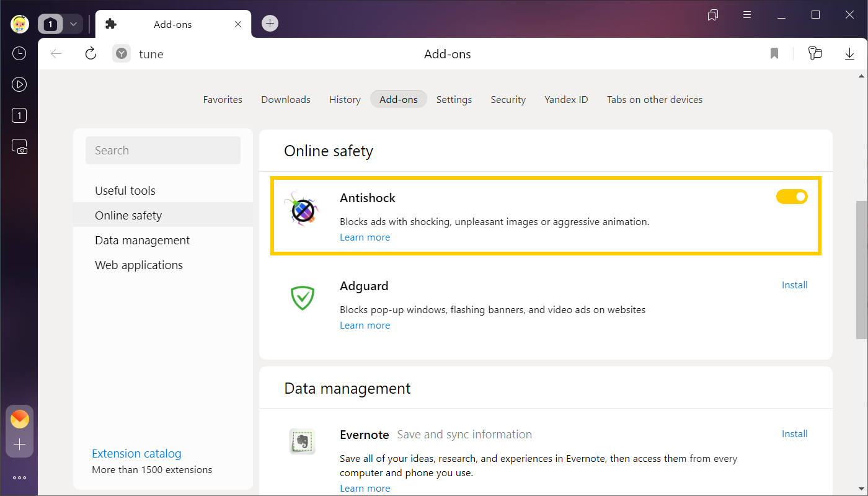This screenshot has width=868, height=496.
Task: Click the Adguard shield icon
Action: pos(303,298)
